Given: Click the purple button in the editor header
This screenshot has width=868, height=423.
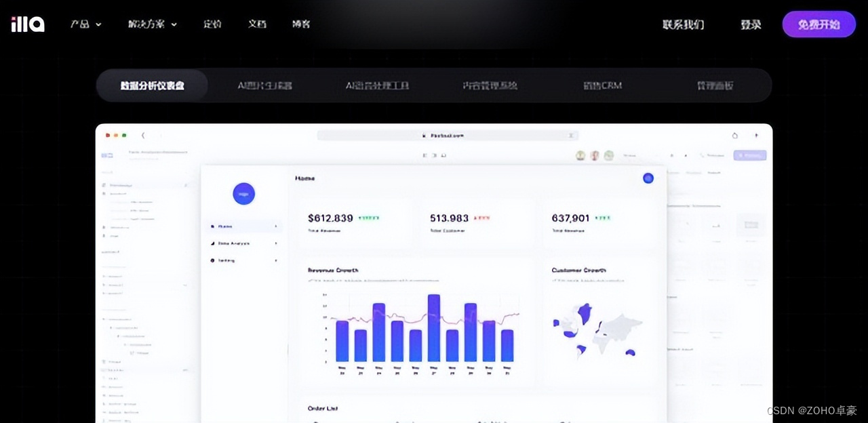Looking at the screenshot, I should [750, 155].
